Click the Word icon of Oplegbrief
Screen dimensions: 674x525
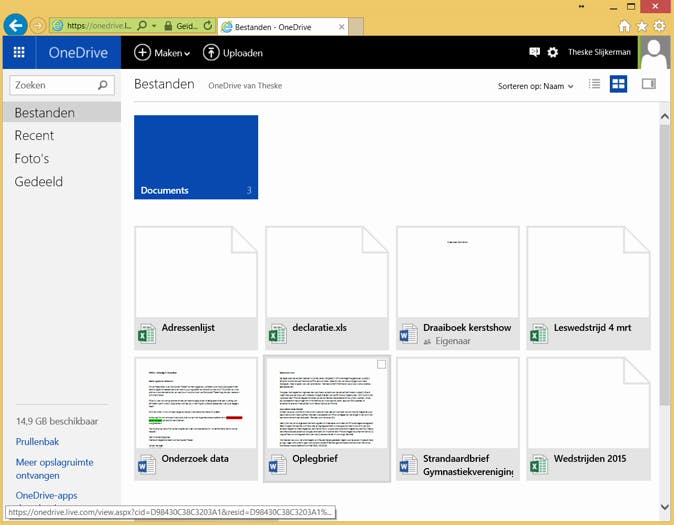[277, 465]
